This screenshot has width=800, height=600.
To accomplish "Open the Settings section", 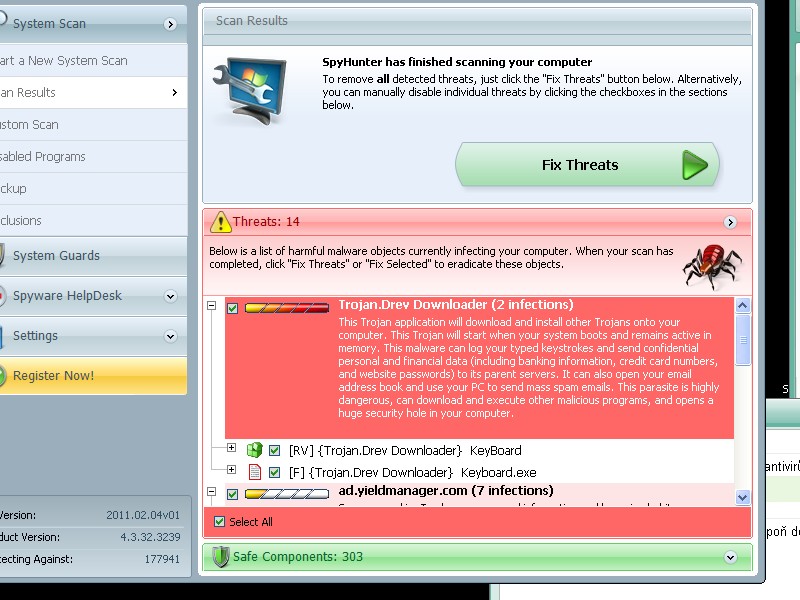I will click(93, 336).
